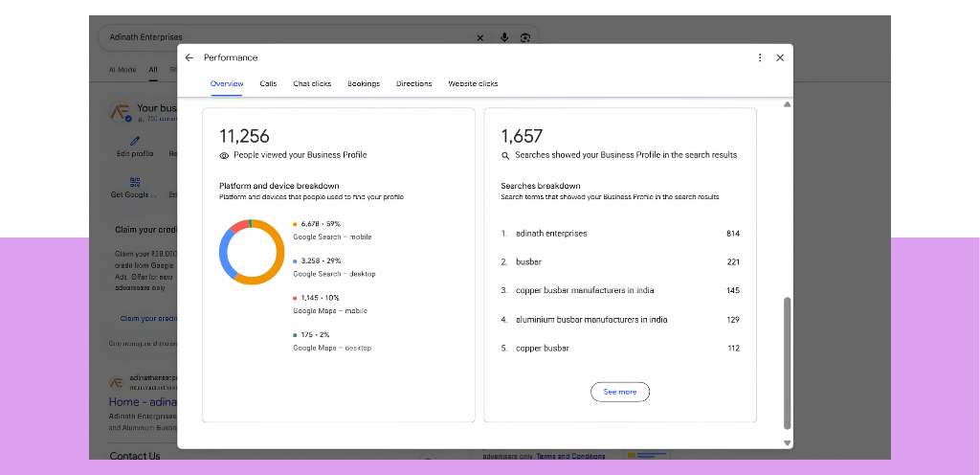Select 'aluminium busbar manufacturers in india' row

pos(620,319)
